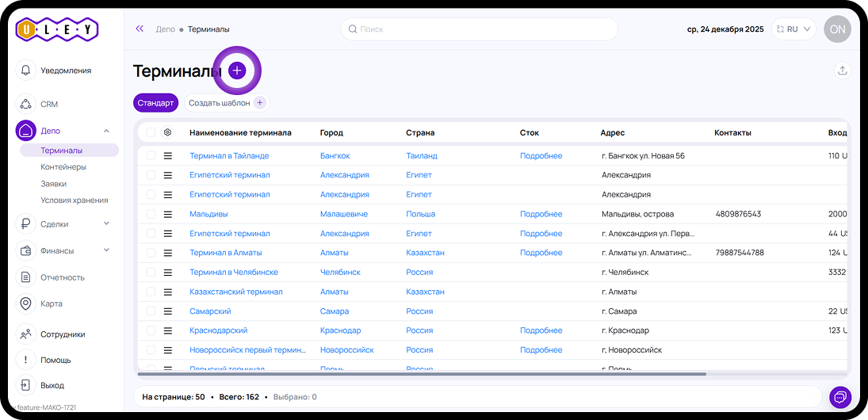868x420 pixels.
Task: Open Финансы wallet icon
Action: (25, 250)
